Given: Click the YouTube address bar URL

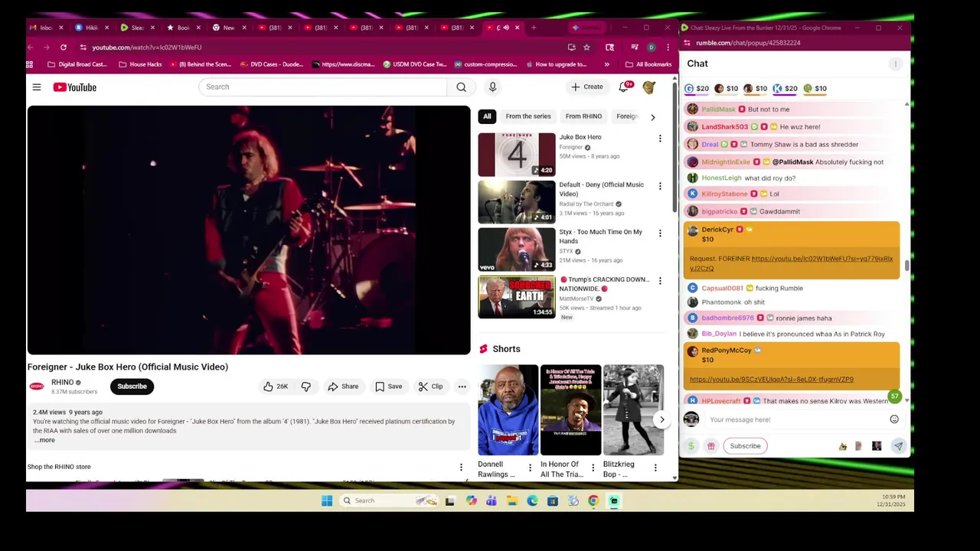Looking at the screenshot, I should 147,47.
